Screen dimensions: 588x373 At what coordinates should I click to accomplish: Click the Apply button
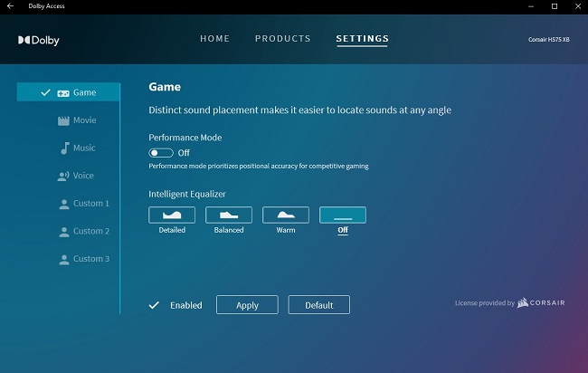pyautogui.click(x=247, y=305)
